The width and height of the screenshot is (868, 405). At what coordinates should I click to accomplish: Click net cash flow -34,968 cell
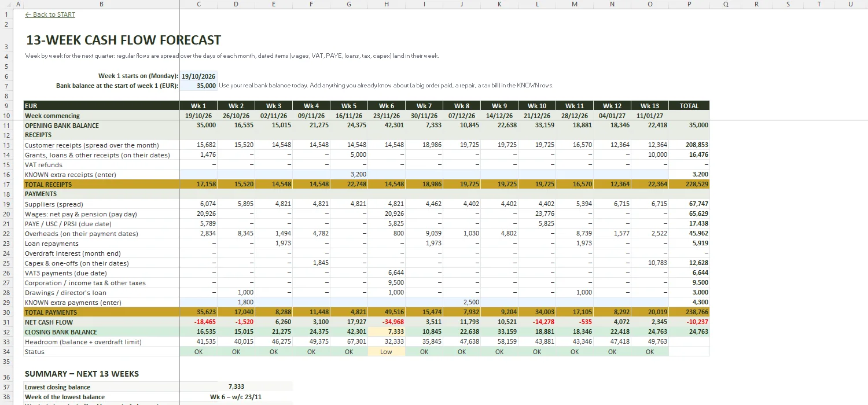click(x=387, y=322)
